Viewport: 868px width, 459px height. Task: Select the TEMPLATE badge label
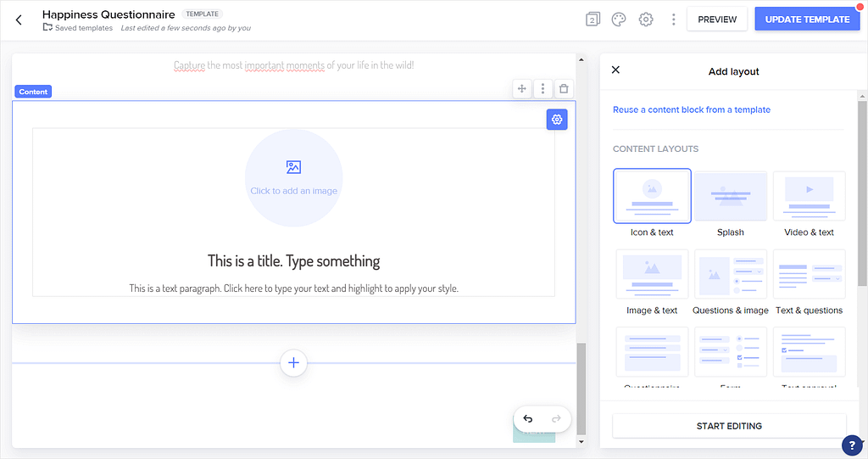(x=202, y=14)
